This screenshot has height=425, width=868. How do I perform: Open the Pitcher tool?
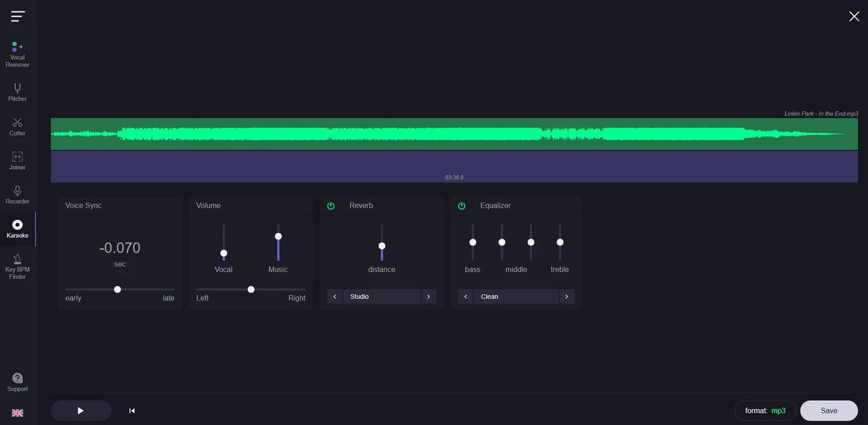(x=17, y=92)
